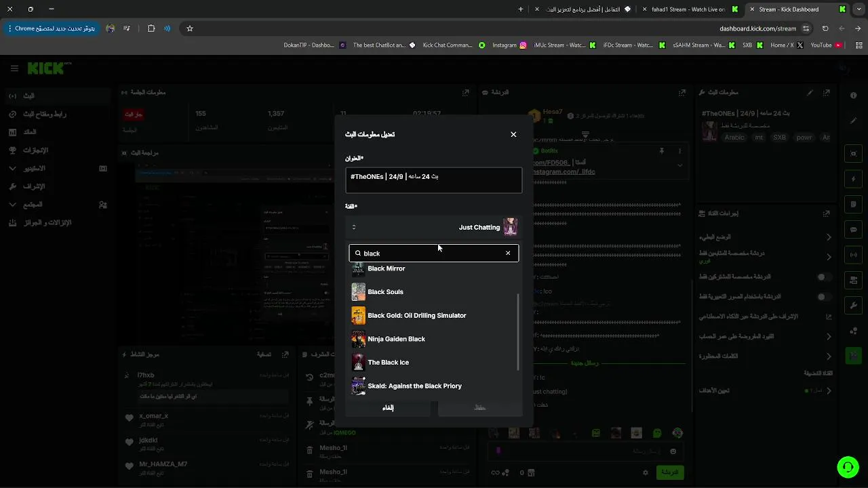Open the Achievements (الإنجازات) sidebar item
This screenshot has height=488, width=868.
tap(58, 150)
